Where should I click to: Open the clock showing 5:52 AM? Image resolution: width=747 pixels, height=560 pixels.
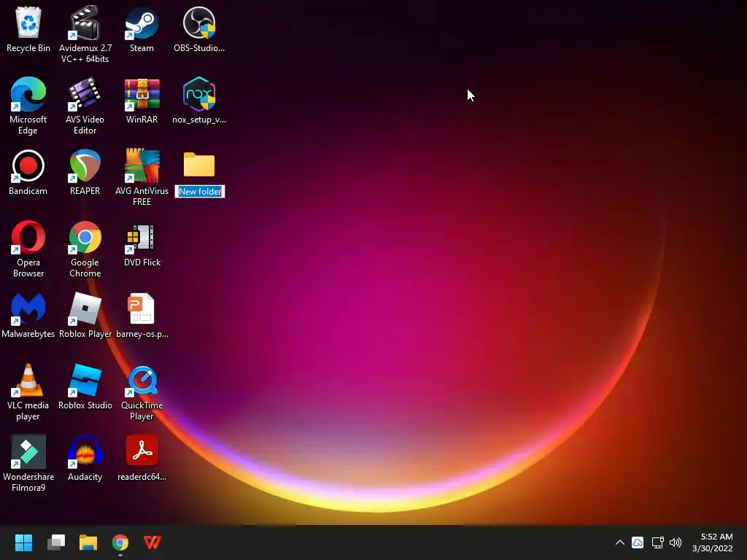pos(712,542)
